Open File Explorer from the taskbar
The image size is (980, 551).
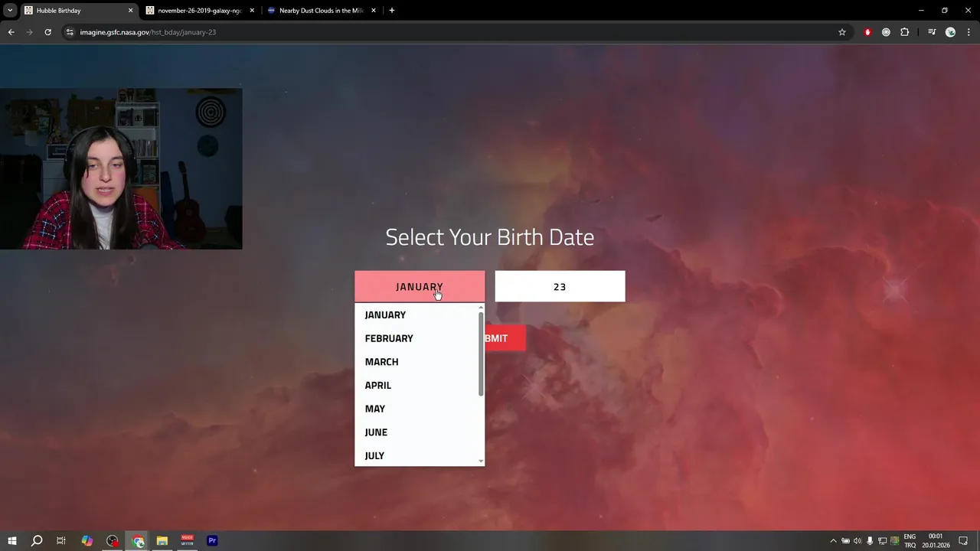pyautogui.click(x=162, y=541)
